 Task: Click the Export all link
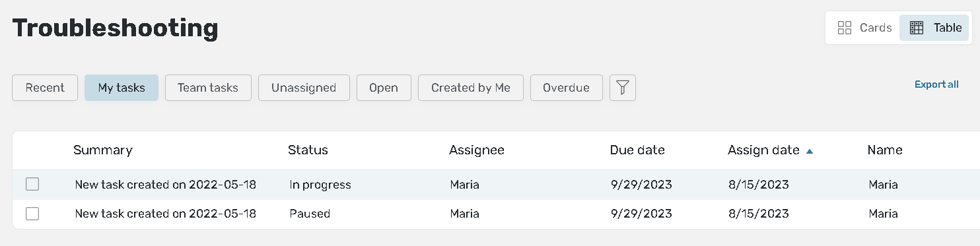pos(936,84)
